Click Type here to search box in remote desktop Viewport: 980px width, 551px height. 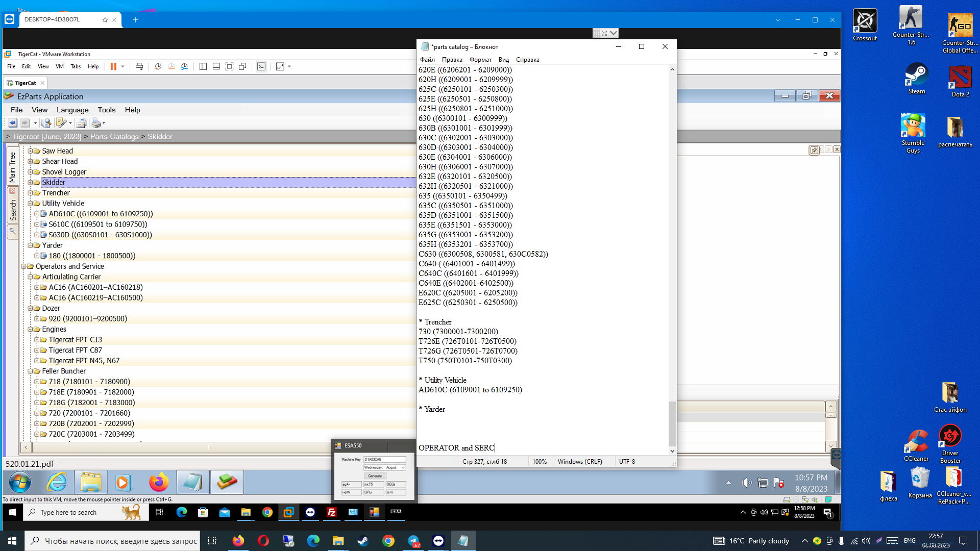[86, 512]
